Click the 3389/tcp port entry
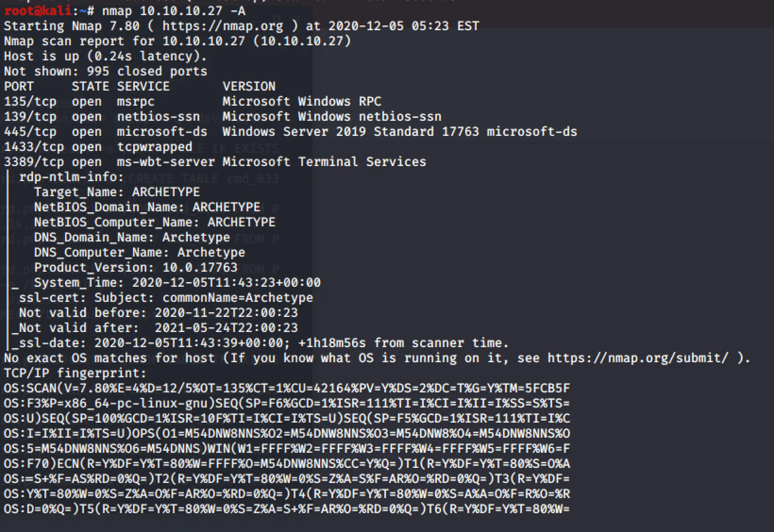774x532 pixels. tap(34, 162)
